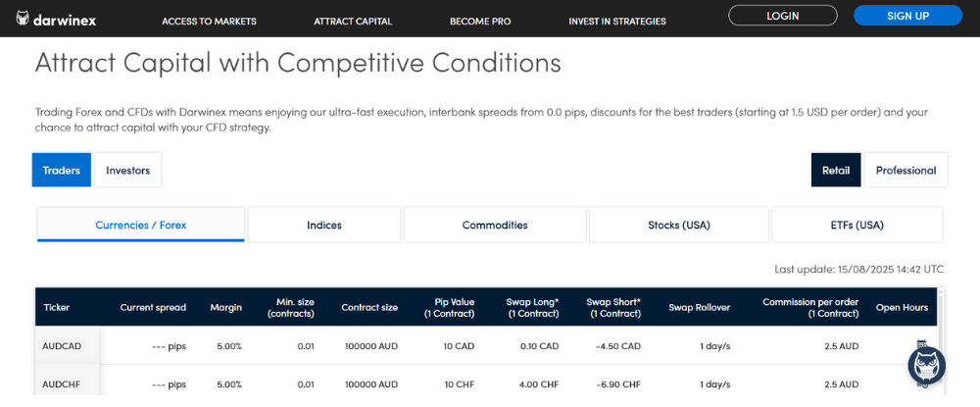Select Professional account conditions

point(906,170)
